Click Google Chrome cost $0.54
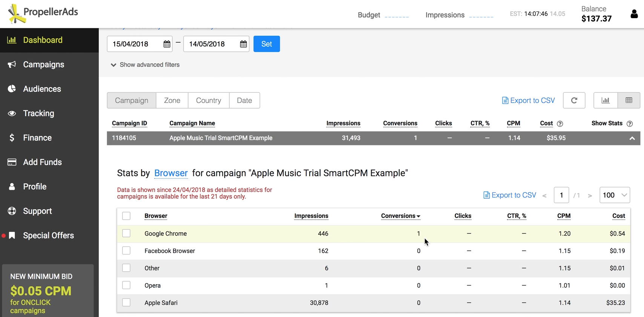The image size is (644, 317). [617, 234]
